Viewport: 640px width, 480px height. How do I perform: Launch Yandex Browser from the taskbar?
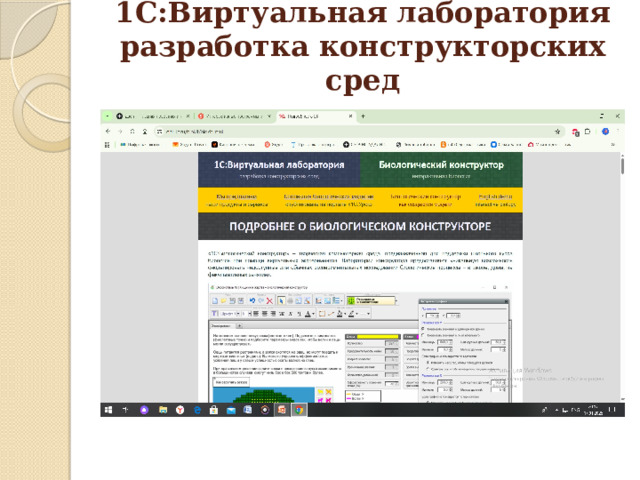[180, 410]
